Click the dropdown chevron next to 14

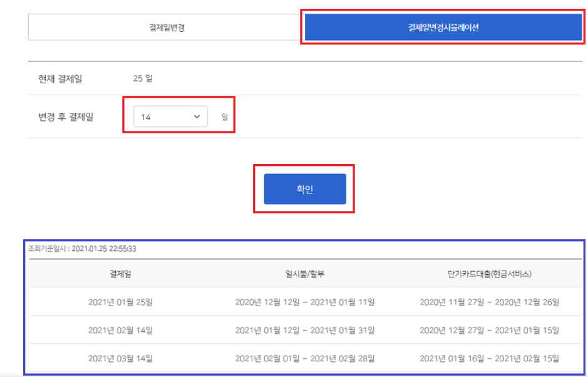tap(197, 116)
